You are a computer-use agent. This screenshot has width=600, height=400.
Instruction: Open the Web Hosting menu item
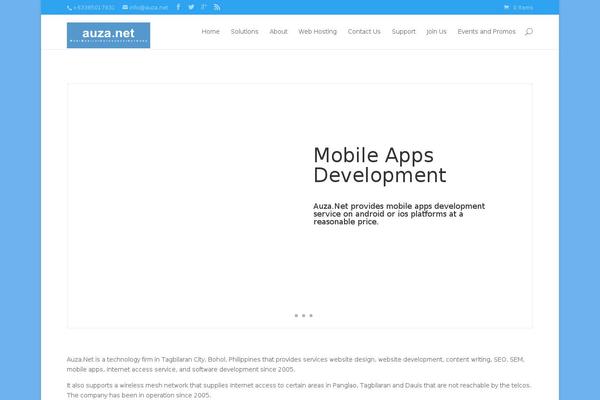point(318,31)
